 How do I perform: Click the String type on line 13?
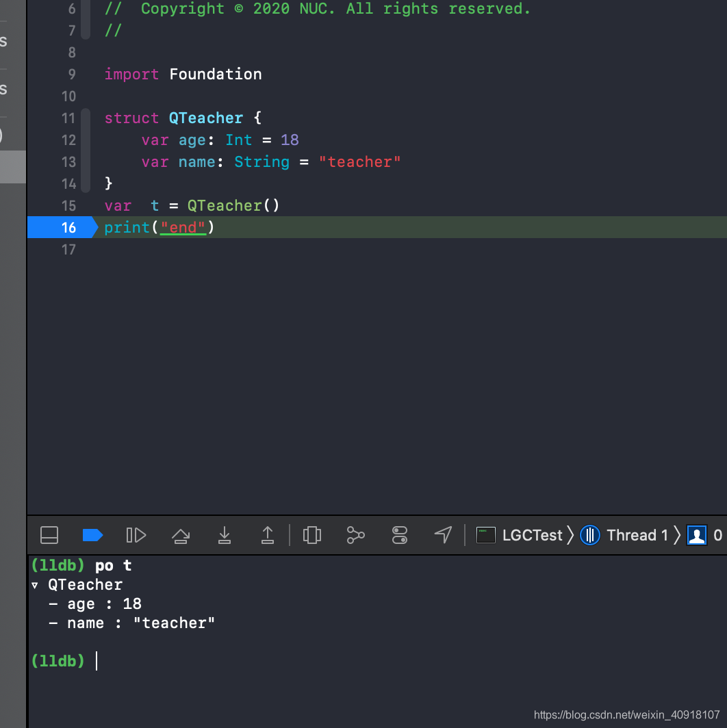pyautogui.click(x=262, y=161)
